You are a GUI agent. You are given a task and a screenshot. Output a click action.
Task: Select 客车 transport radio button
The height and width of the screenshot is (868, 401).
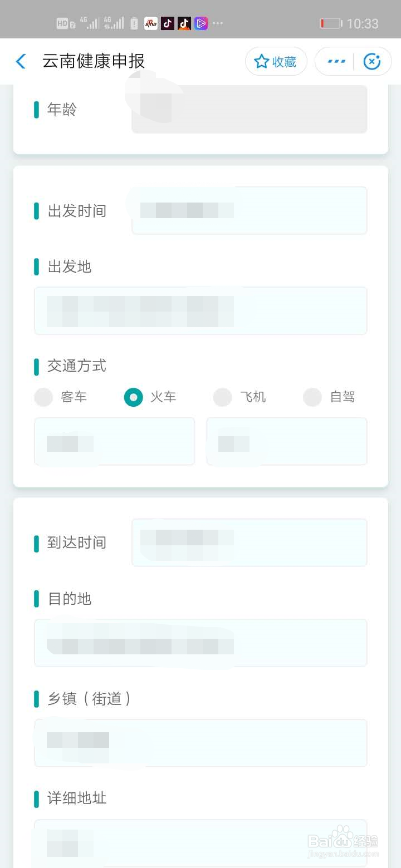tap(43, 397)
